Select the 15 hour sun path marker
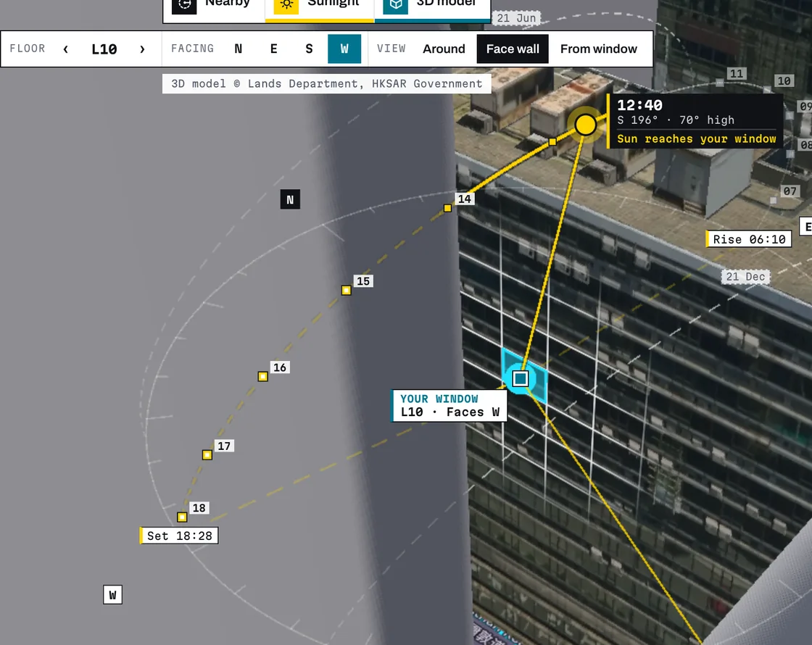This screenshot has height=645, width=812. (346, 291)
